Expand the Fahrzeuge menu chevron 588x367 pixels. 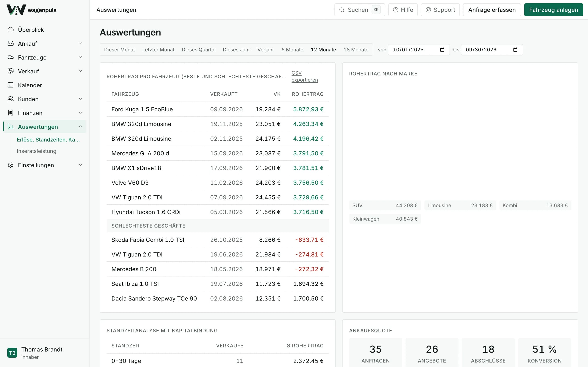80,57
